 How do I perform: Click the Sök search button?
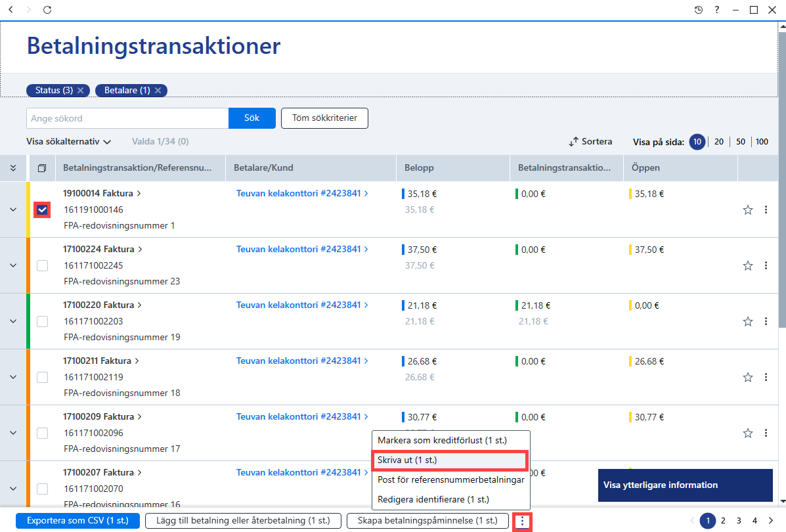point(252,118)
